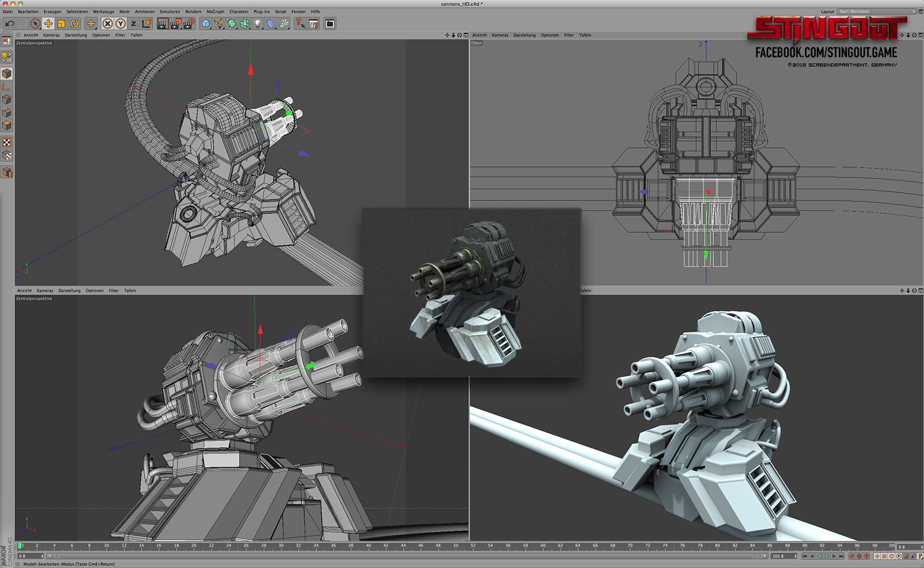Image resolution: width=924 pixels, height=568 pixels.
Task: Enable Model mode in left palette
Action: point(6,73)
